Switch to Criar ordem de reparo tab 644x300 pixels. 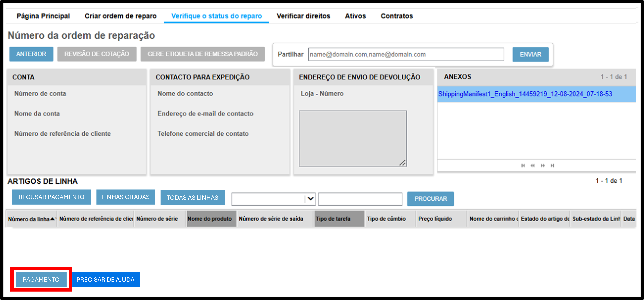120,16
